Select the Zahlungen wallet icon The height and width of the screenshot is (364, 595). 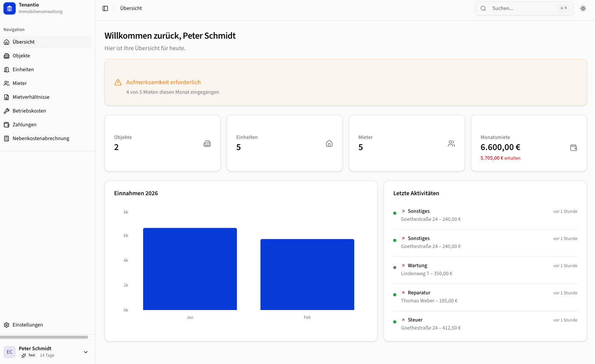pos(7,124)
